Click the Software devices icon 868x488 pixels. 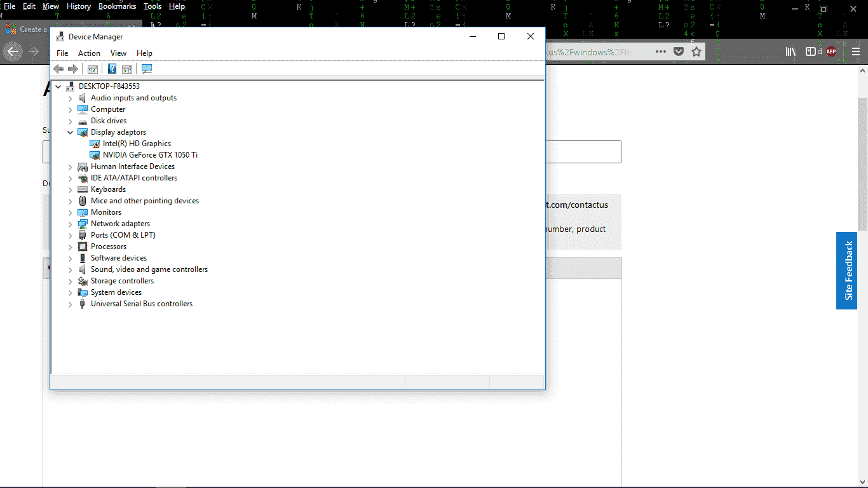pos(83,258)
